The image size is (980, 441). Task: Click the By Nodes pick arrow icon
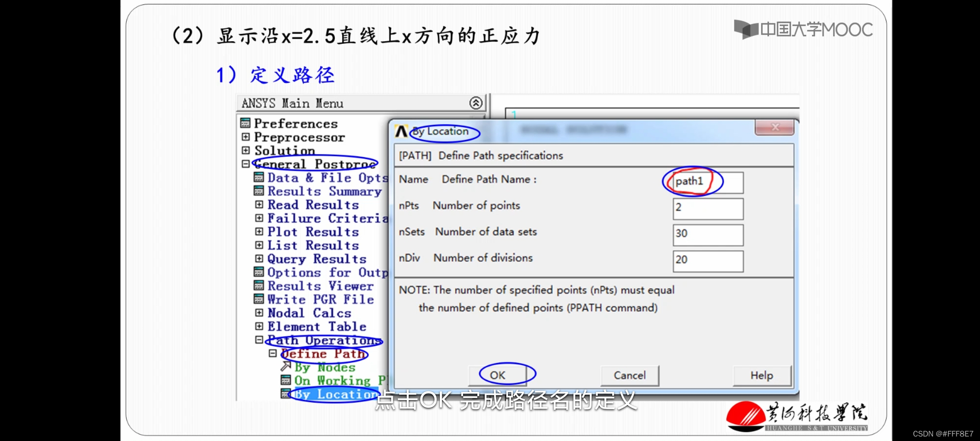click(286, 366)
